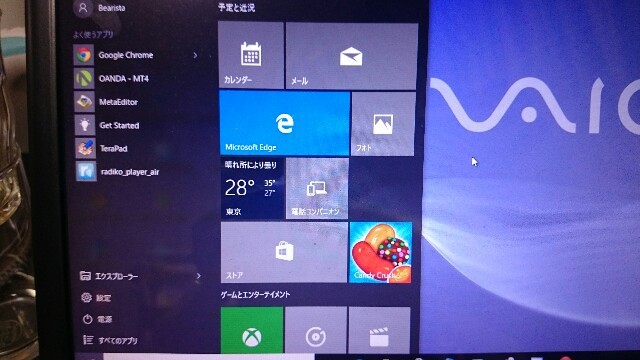Expand Google Chrome jump list arrow
Viewport: 640px width, 360px height.
coord(196,55)
